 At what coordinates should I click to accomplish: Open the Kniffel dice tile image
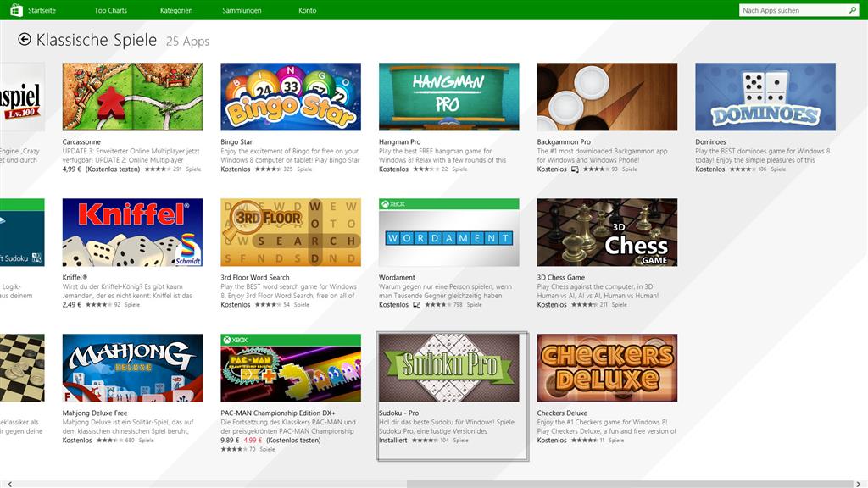132,232
